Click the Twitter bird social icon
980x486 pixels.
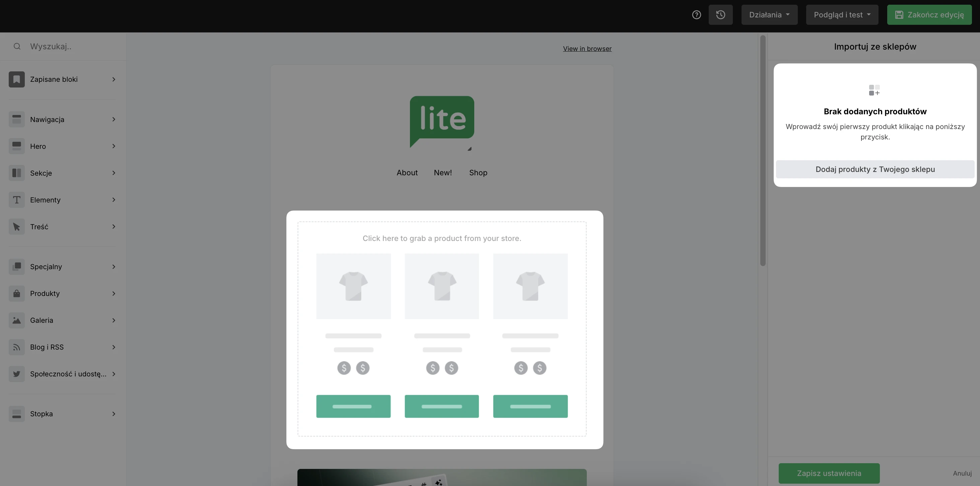[17, 374]
